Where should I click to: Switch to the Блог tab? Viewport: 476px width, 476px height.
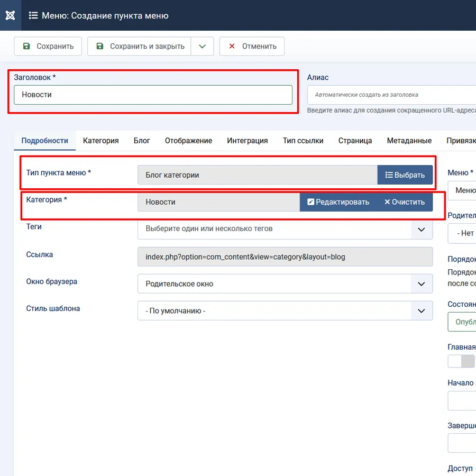point(142,141)
